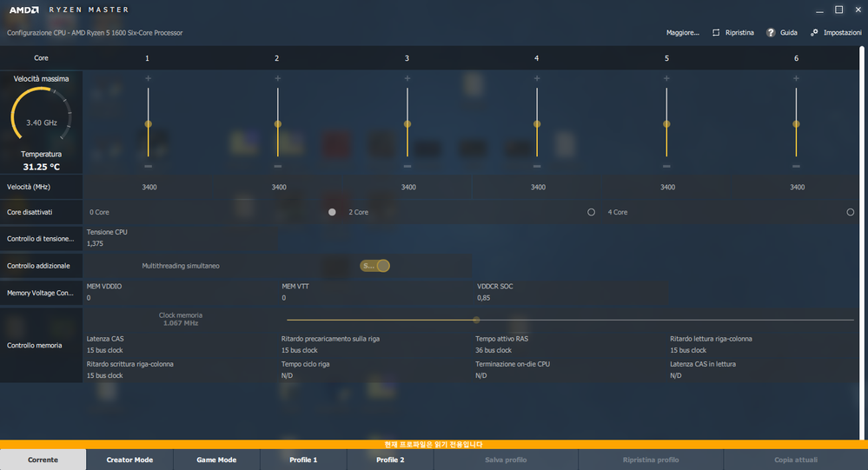Image resolution: width=868 pixels, height=470 pixels.
Task: Select 2 Core disabled radio button
Action: [591, 212]
